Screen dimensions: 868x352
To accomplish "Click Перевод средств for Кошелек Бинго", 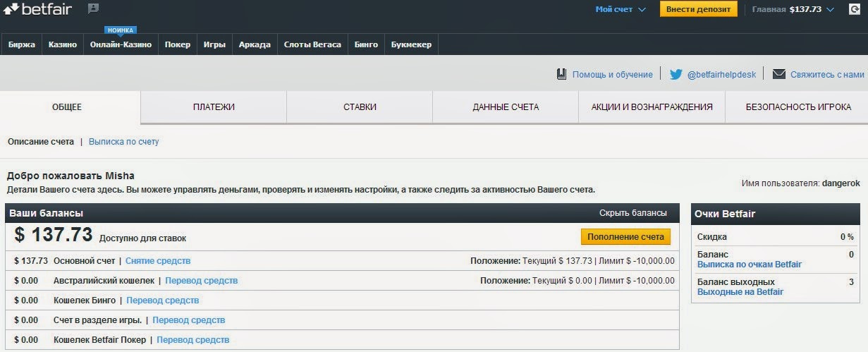I will pyautogui.click(x=163, y=301).
